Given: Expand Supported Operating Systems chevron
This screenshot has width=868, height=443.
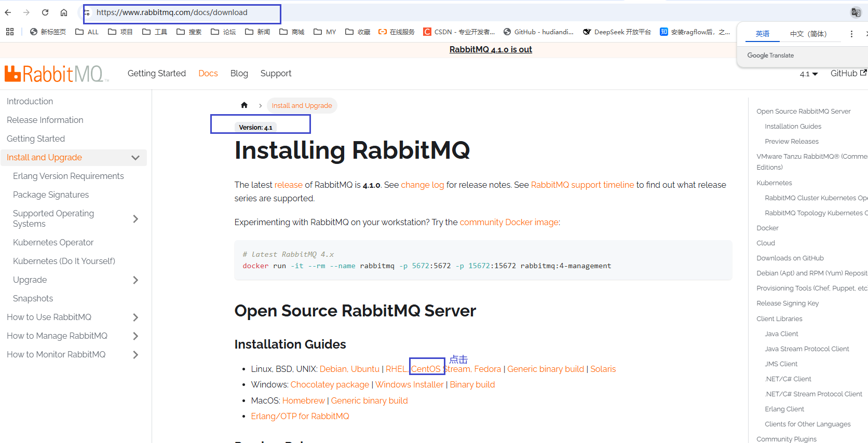Looking at the screenshot, I should [x=135, y=219].
